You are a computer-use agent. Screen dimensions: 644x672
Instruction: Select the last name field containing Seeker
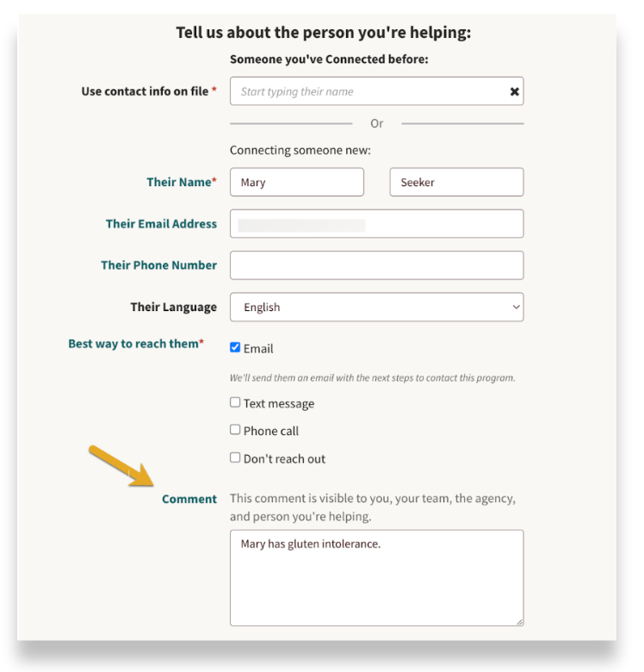coord(456,183)
